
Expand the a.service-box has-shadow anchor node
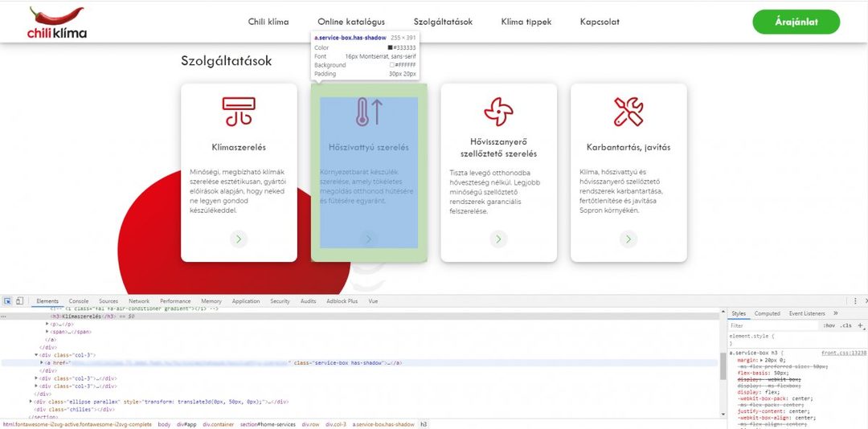[42, 363]
